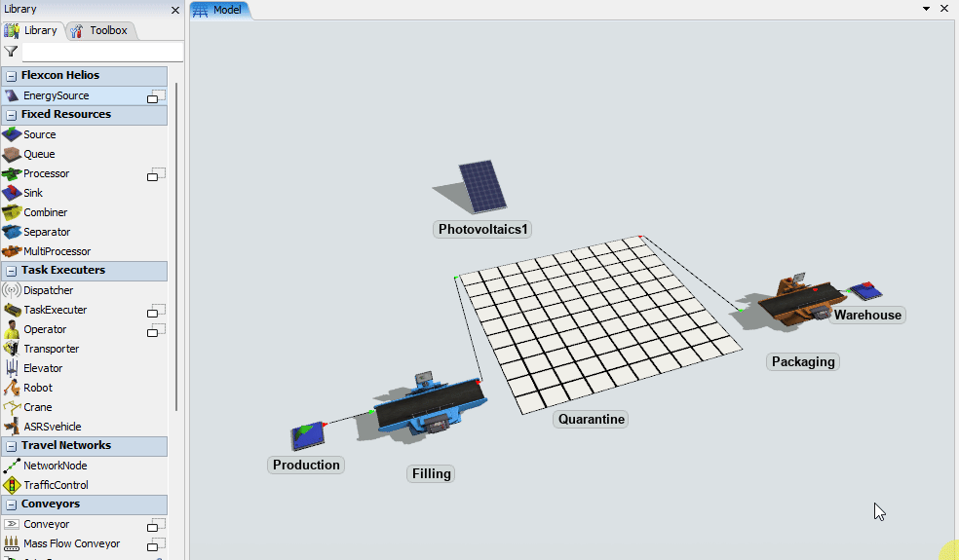Select the Transporter object icon
The image size is (959, 560).
tap(12, 349)
